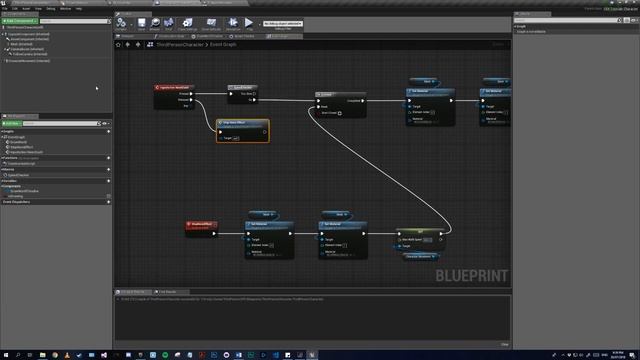Click the Play button in the toolbar
This screenshot has height=360, width=640.
(x=249, y=24)
